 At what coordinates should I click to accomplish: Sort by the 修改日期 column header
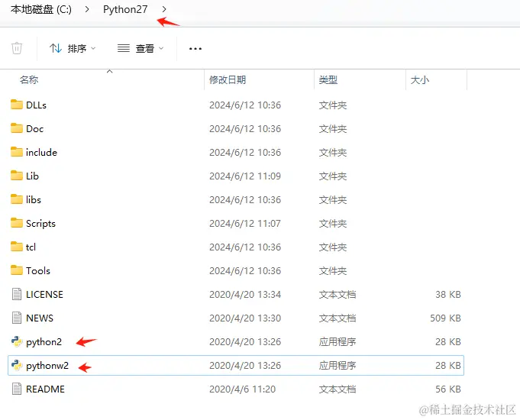click(x=228, y=80)
